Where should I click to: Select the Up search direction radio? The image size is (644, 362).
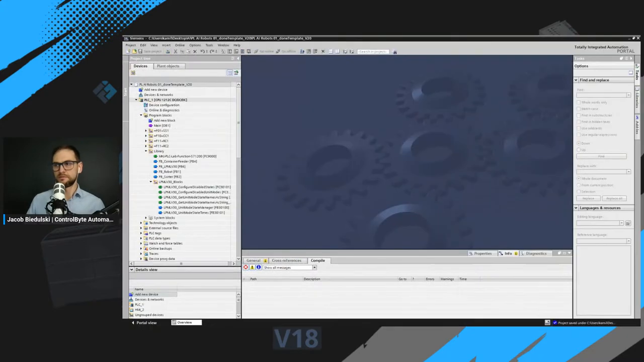pos(579,150)
